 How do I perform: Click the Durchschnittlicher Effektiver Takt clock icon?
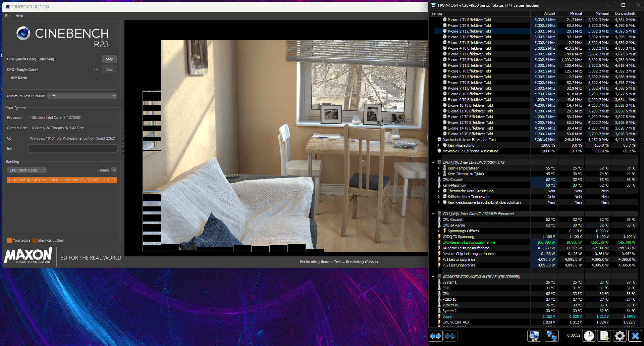pyautogui.click(x=439, y=140)
